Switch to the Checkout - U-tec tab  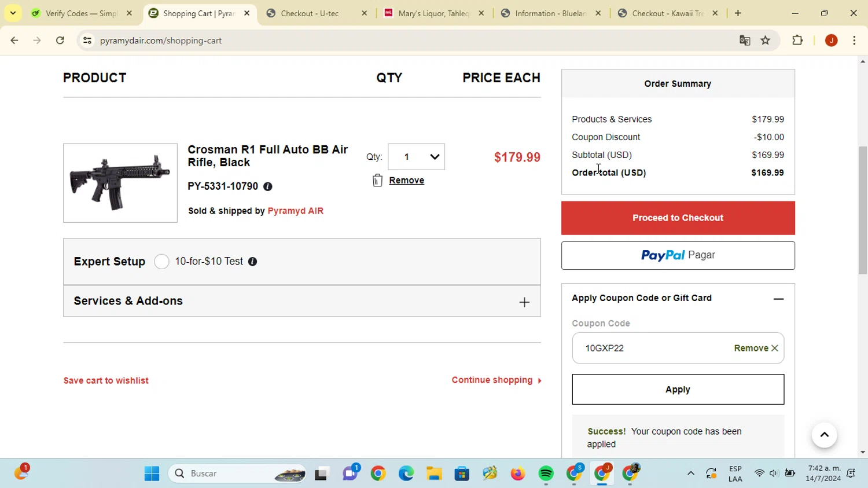coord(310,13)
